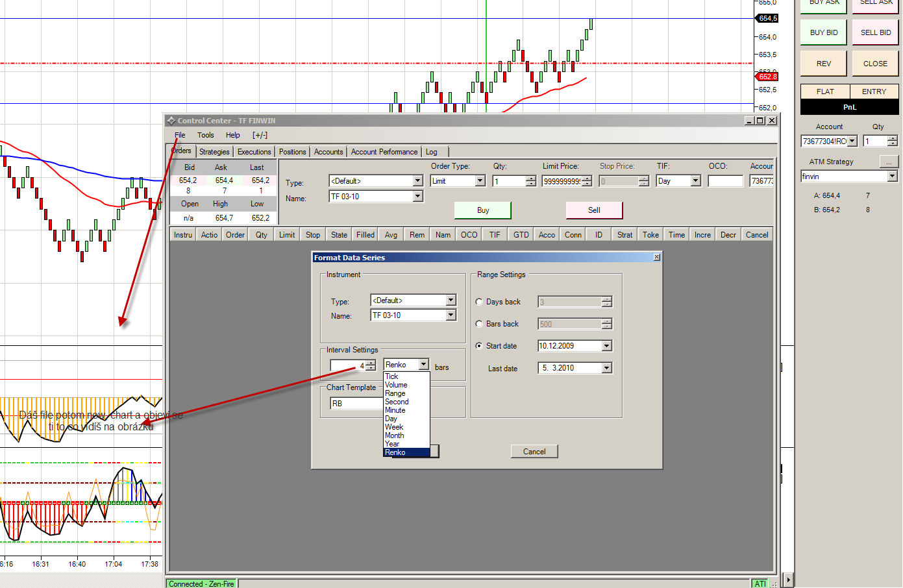Viewport: 903px width, 588px height.
Task: Maximize the Control Center window
Action: [760, 121]
